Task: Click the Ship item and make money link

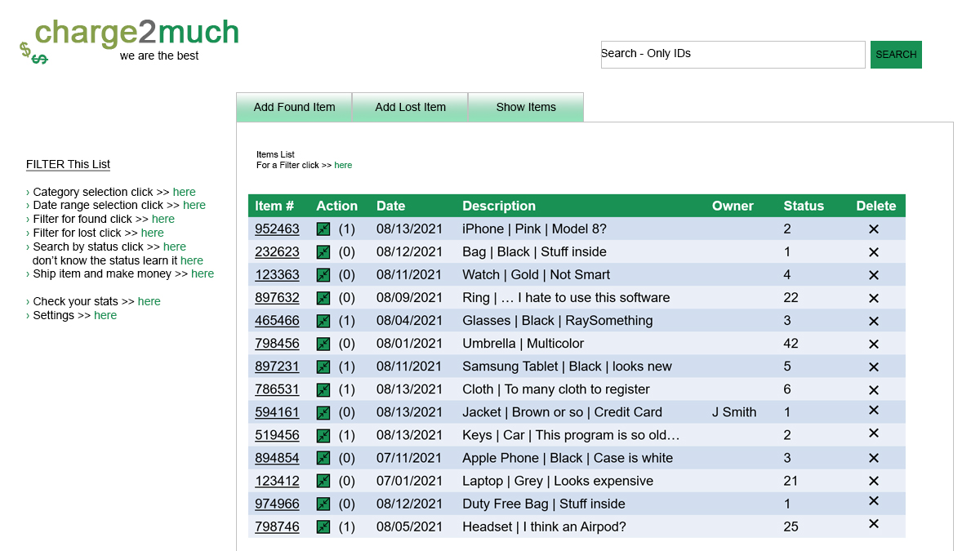Action: (202, 273)
